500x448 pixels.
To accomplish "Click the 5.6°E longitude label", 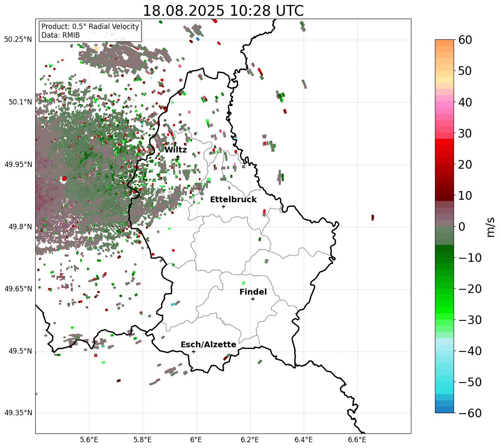I will point(89,440).
